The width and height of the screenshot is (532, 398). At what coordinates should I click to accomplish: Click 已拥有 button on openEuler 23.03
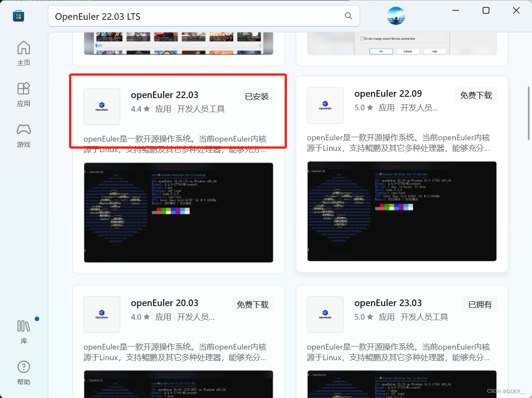tap(480, 304)
